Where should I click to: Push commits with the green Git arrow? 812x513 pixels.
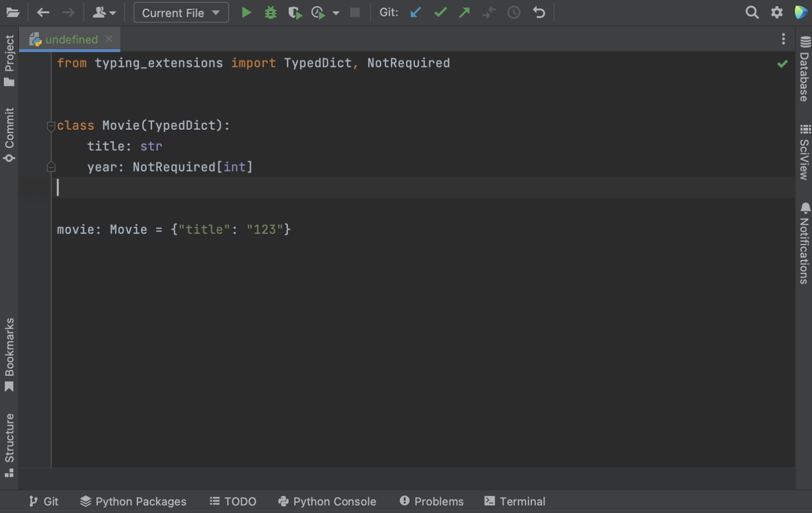coord(464,12)
